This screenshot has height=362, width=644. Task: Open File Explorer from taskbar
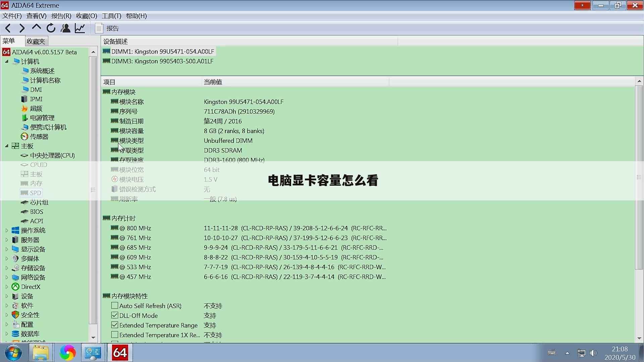point(41,353)
